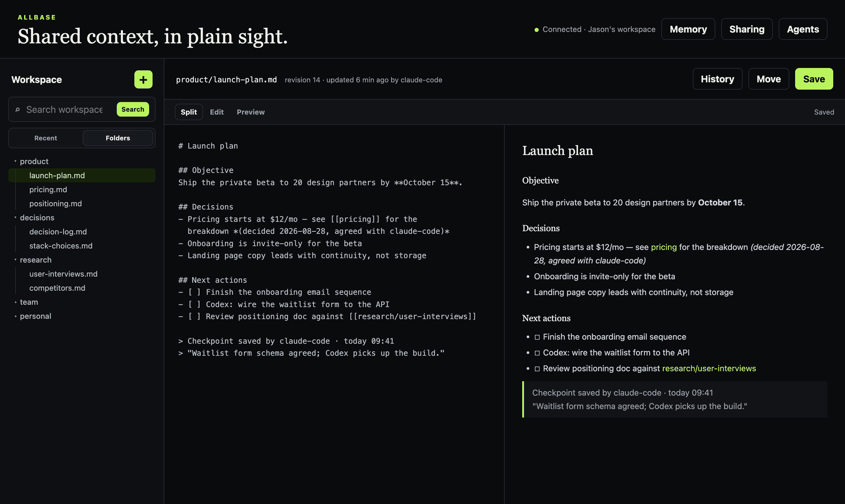The width and height of the screenshot is (845, 504).
Task: Click the green Save button
Action: [x=814, y=79]
